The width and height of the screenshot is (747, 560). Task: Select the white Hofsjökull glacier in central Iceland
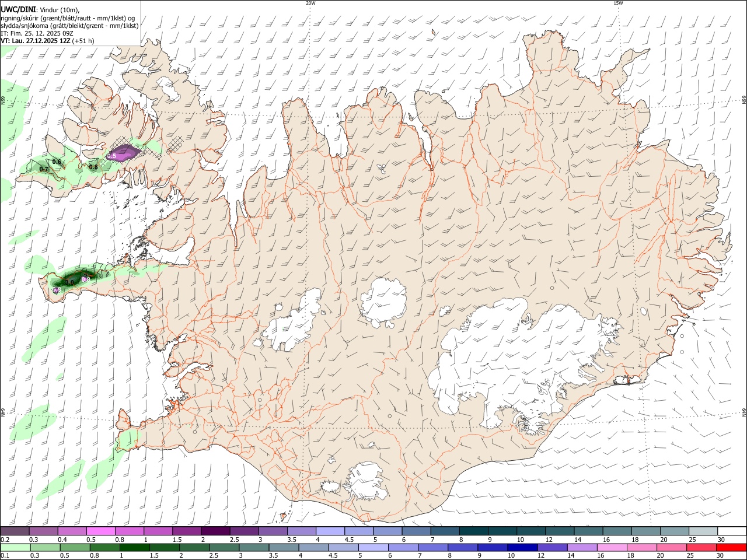[383, 300]
